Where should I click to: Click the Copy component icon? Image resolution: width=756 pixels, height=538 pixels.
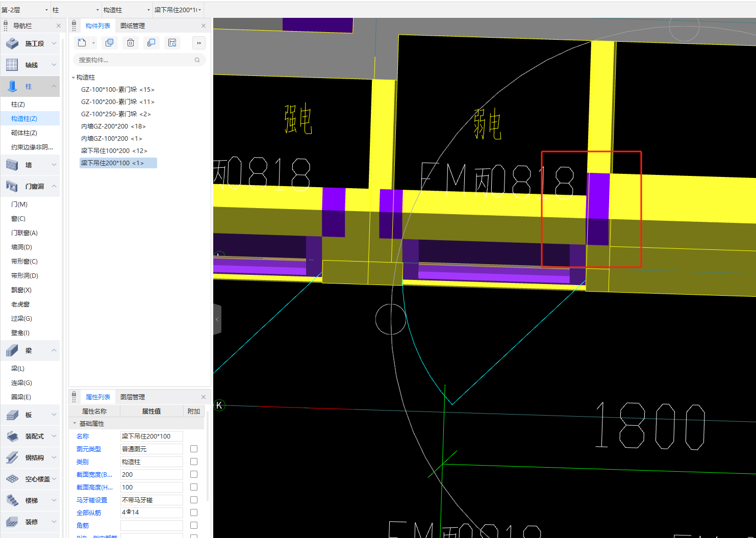(109, 43)
